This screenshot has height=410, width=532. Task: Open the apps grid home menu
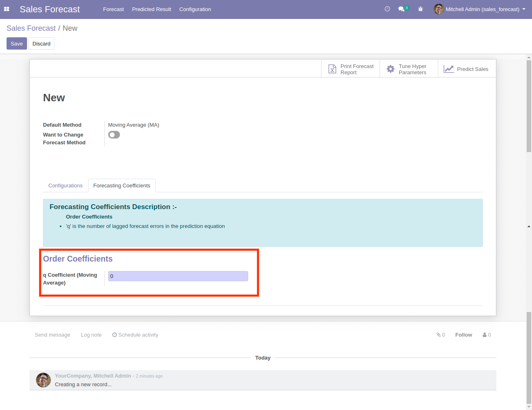click(7, 9)
